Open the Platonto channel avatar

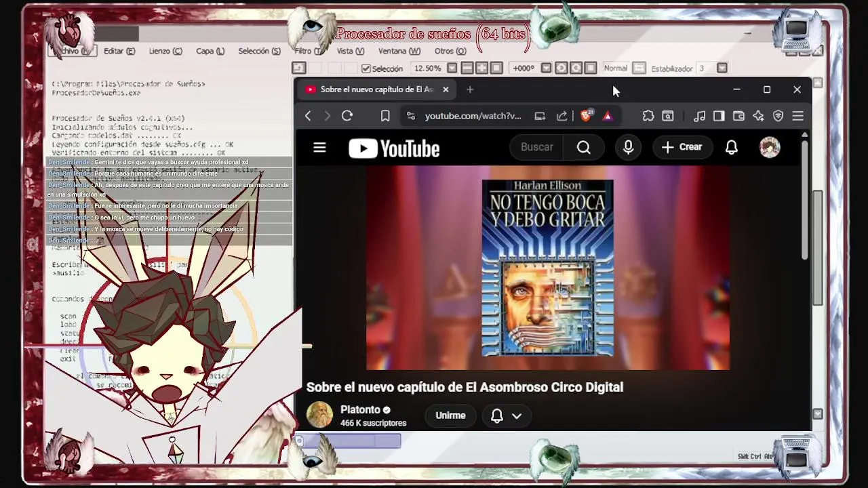[x=319, y=415]
